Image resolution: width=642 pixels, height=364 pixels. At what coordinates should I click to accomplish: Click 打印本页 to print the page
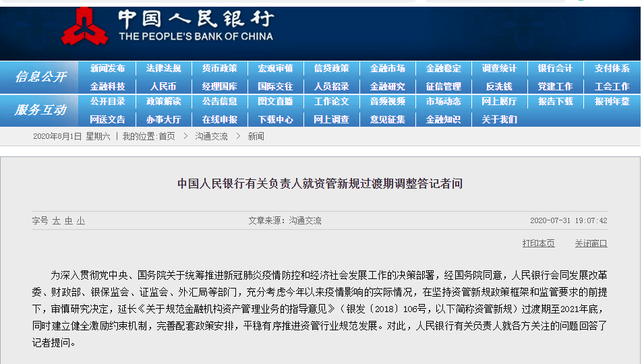(x=538, y=243)
